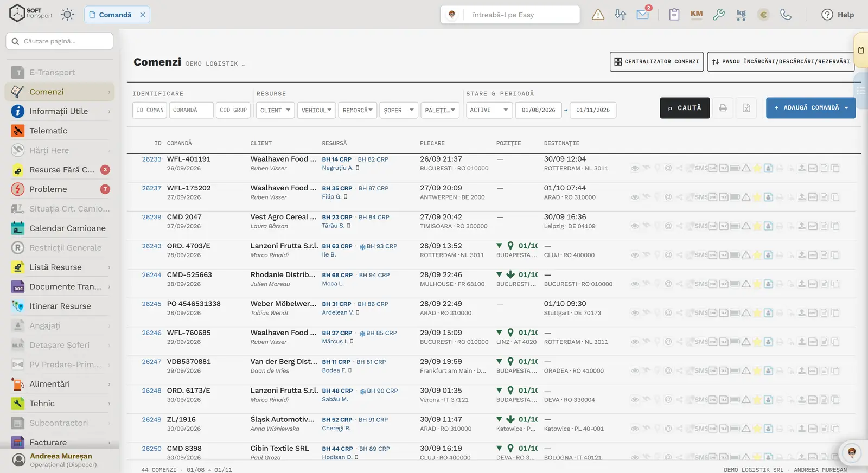Toggle the favorite star for order CMD 2047
This screenshot has width=868, height=473.
click(757, 226)
